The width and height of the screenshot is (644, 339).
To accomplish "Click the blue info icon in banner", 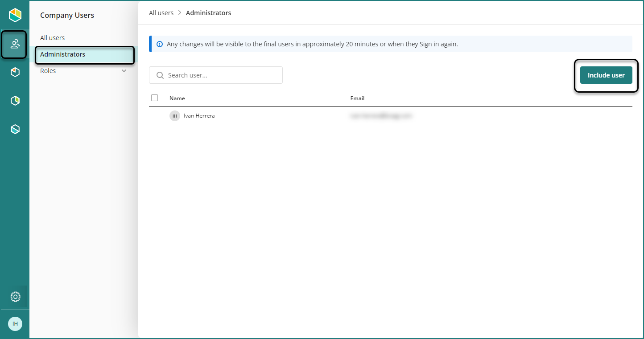I will point(160,44).
